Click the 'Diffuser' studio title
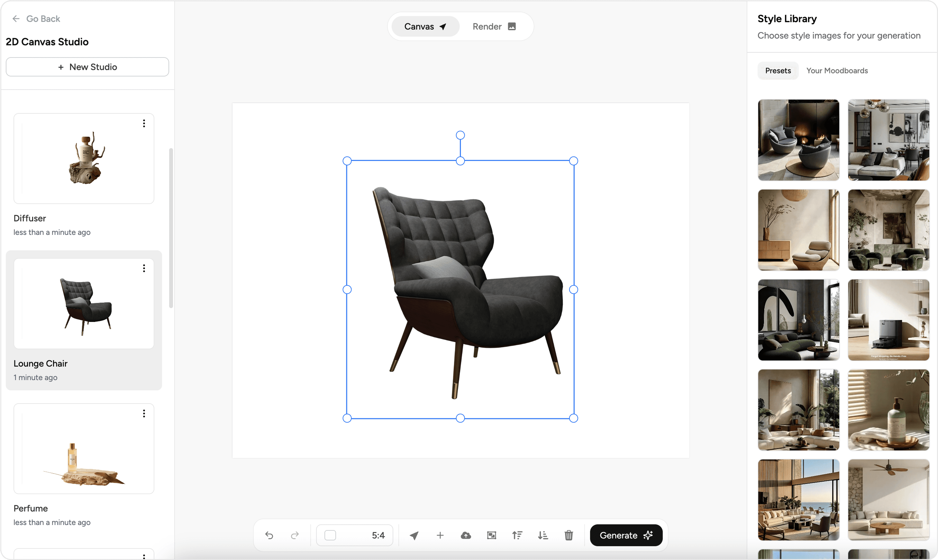 [30, 218]
